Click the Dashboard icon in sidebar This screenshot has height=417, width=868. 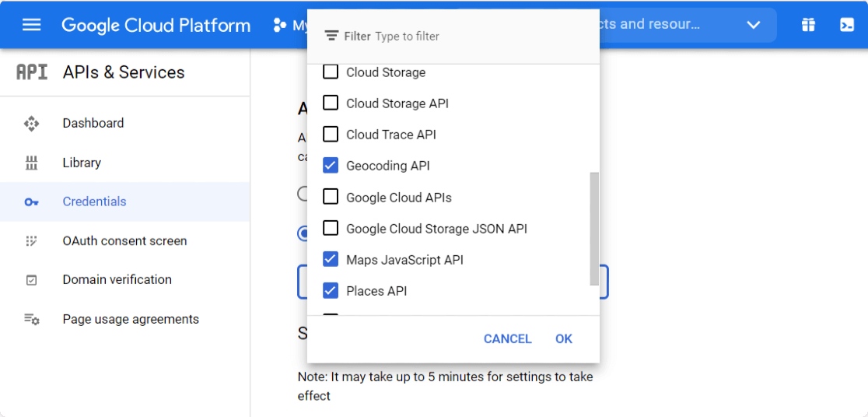tap(31, 123)
